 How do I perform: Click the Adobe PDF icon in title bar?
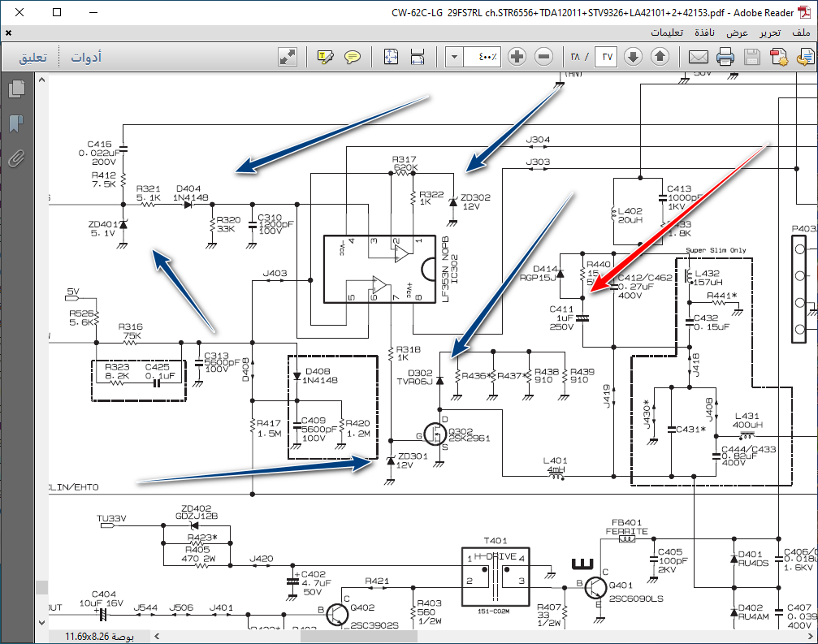[x=805, y=12]
